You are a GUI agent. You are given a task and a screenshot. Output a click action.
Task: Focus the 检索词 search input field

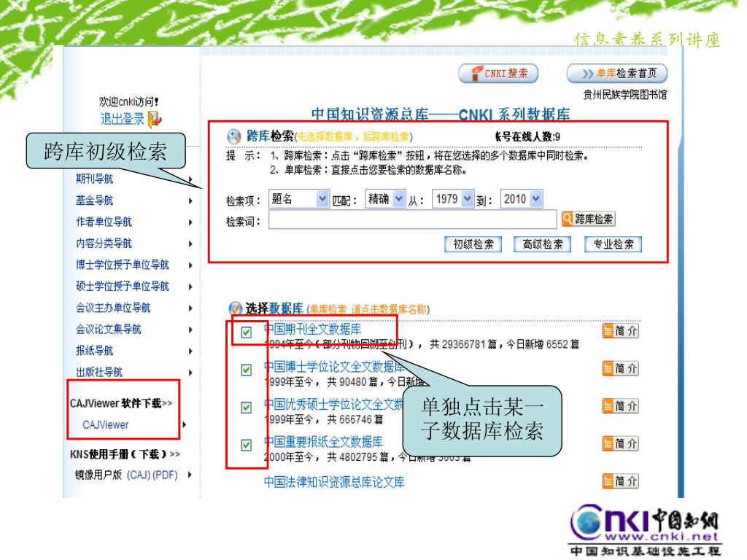[x=413, y=219]
